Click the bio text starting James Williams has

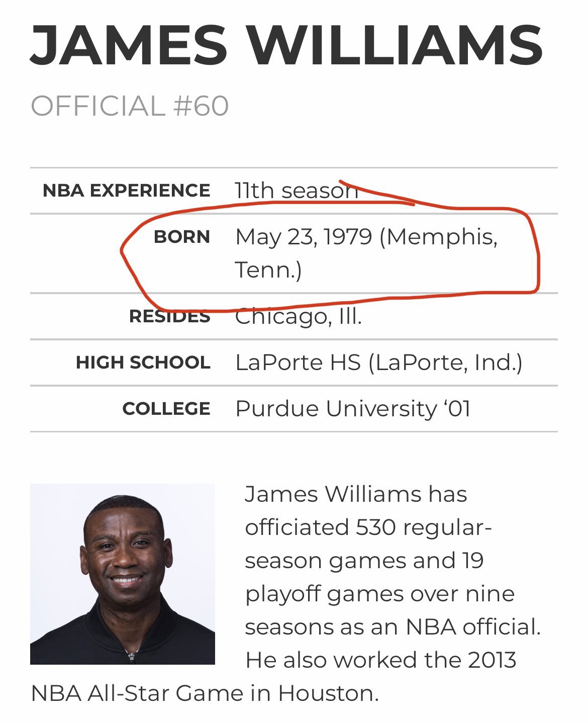pyautogui.click(x=356, y=494)
